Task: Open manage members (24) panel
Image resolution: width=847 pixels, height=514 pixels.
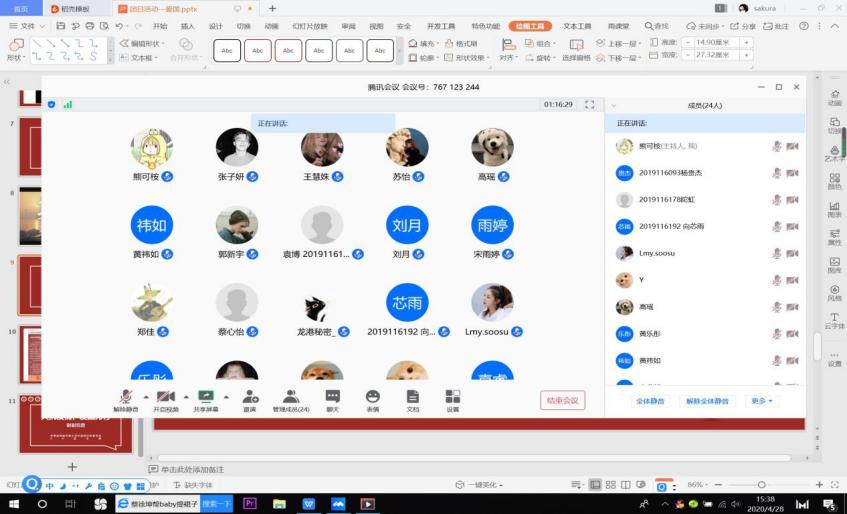Action: pyautogui.click(x=291, y=400)
